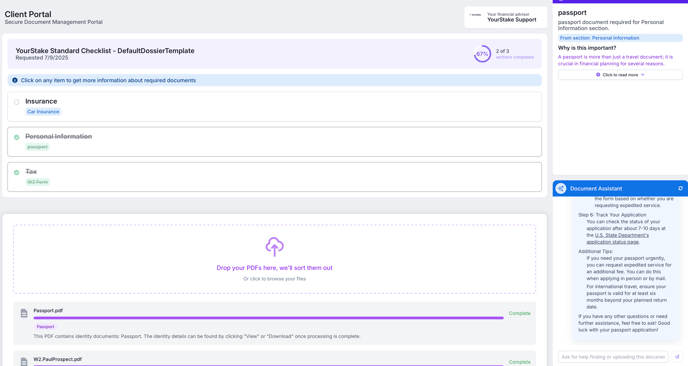Select the Car Insurance document tag
This screenshot has width=688, height=366.
coord(43,112)
